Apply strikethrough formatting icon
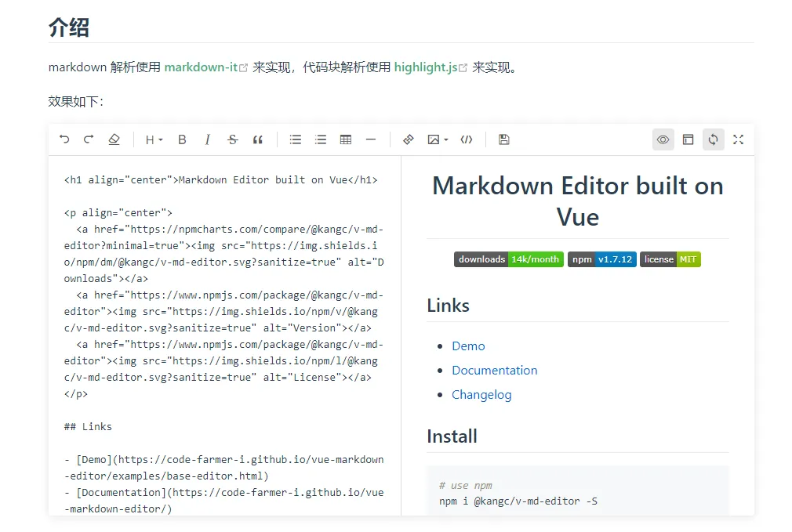Image resolution: width=792 pixels, height=532 pixels. (232, 139)
